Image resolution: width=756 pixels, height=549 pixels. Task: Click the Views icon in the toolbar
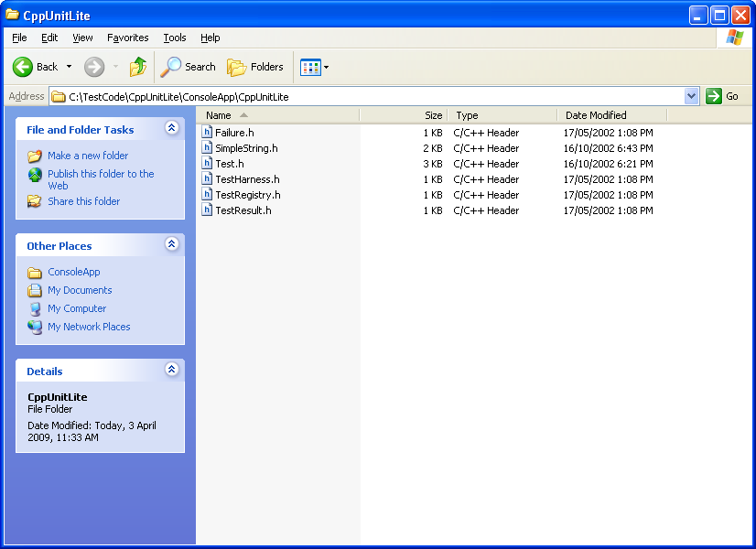[x=310, y=67]
